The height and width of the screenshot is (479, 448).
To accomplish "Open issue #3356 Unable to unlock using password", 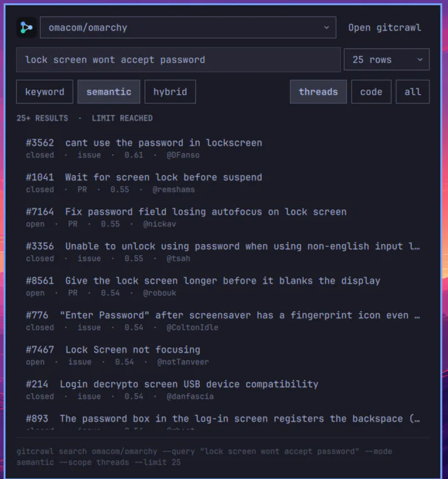I will tap(223, 252).
